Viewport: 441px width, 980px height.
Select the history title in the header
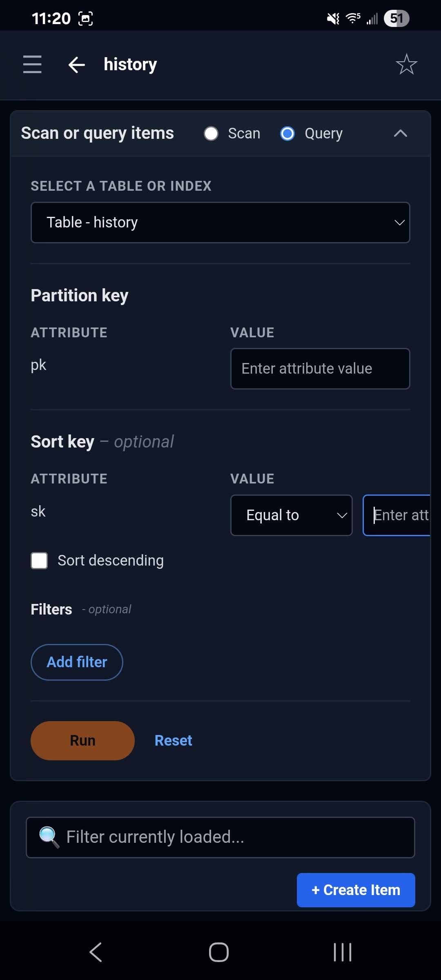pos(130,64)
